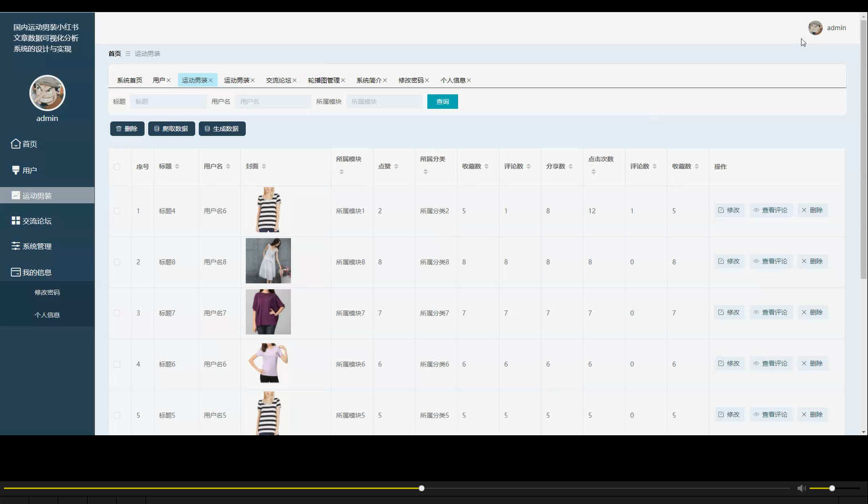
Task: Select 运动男装 sidebar item
Action: point(47,195)
